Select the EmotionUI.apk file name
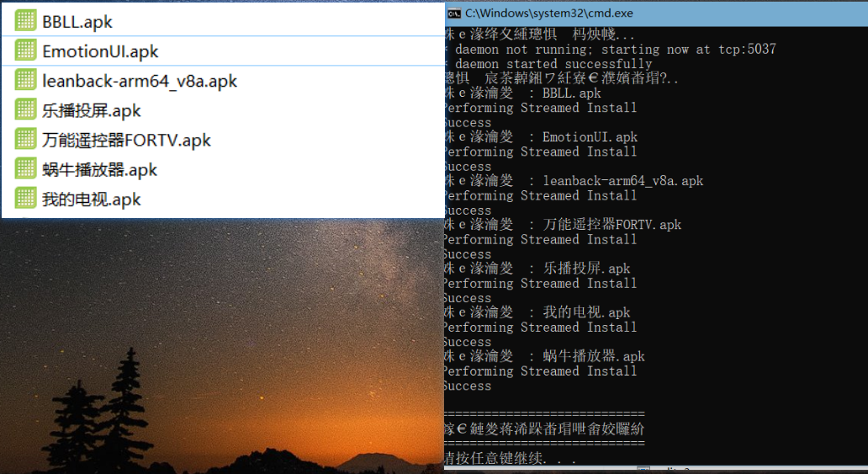 (100, 51)
